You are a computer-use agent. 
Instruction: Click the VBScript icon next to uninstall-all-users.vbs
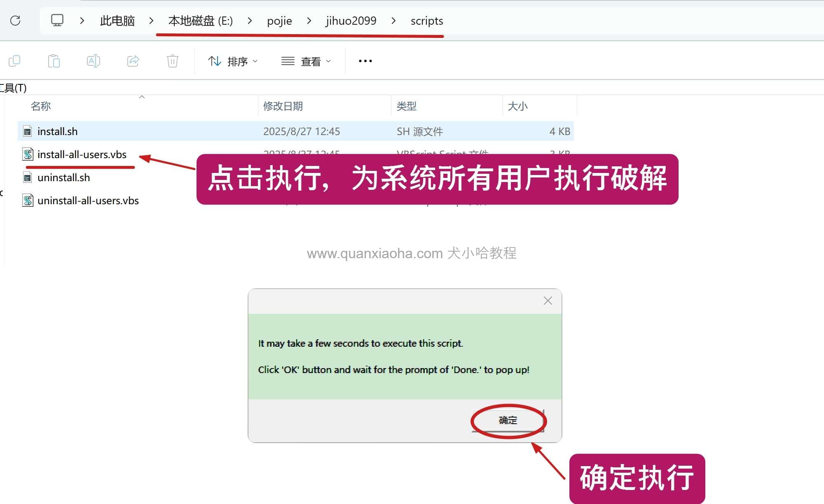pyautogui.click(x=27, y=201)
